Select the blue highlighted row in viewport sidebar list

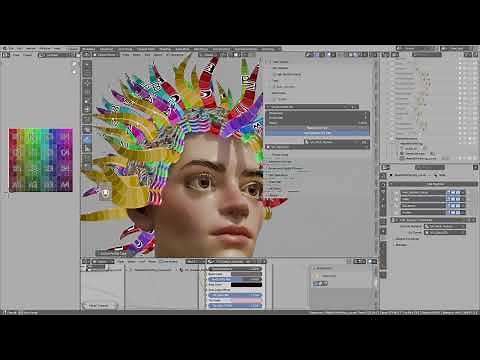pyautogui.click(x=317, y=133)
